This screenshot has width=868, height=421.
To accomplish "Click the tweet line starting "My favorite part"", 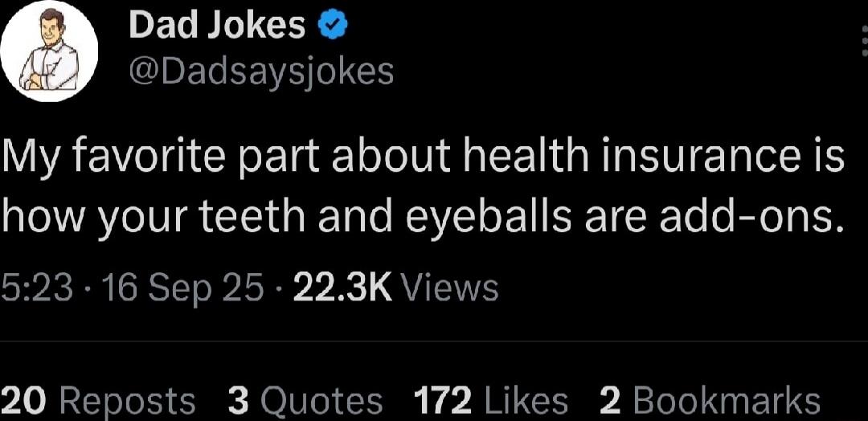I will [424, 156].
